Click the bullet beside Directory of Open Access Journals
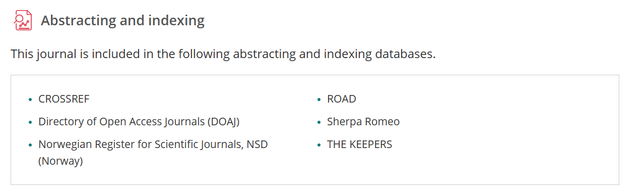The height and width of the screenshot is (194, 644). click(31, 122)
